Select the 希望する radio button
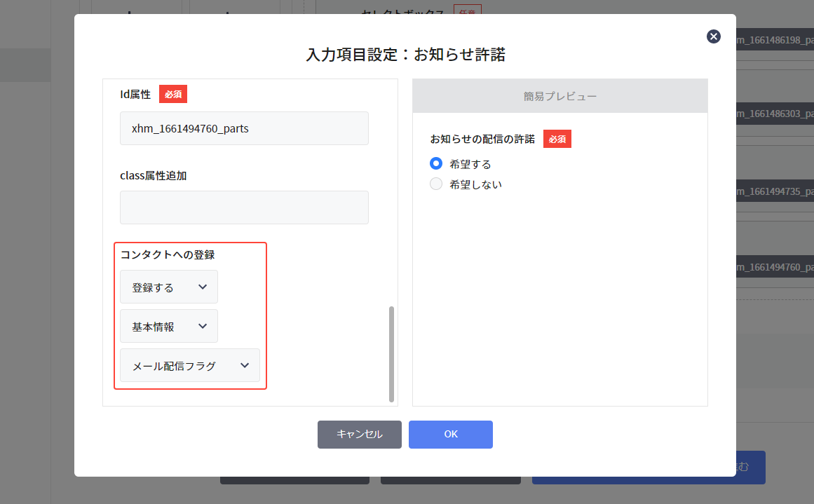The width and height of the screenshot is (814, 504). point(436,164)
